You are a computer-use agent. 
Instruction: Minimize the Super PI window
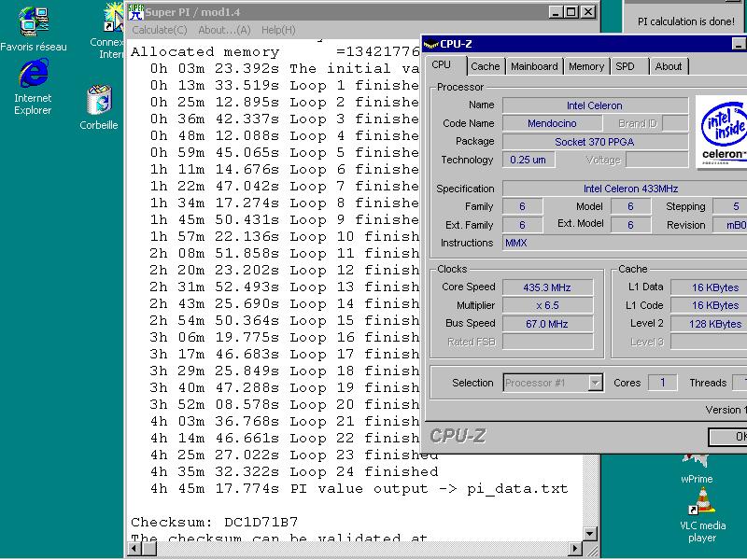555,12
